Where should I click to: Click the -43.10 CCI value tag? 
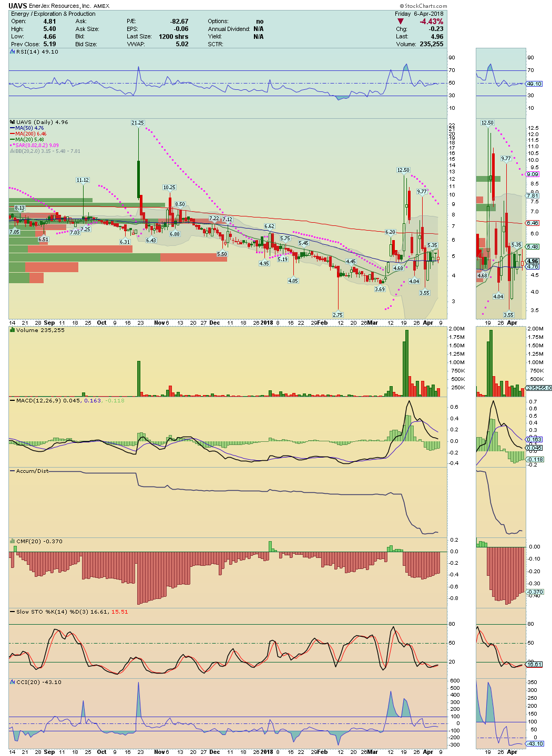coord(535,743)
